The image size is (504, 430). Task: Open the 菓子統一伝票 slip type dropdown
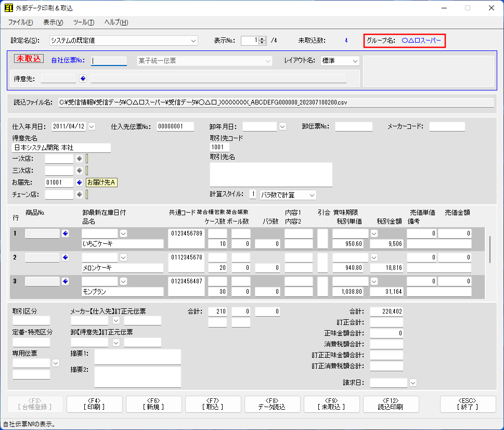268,61
